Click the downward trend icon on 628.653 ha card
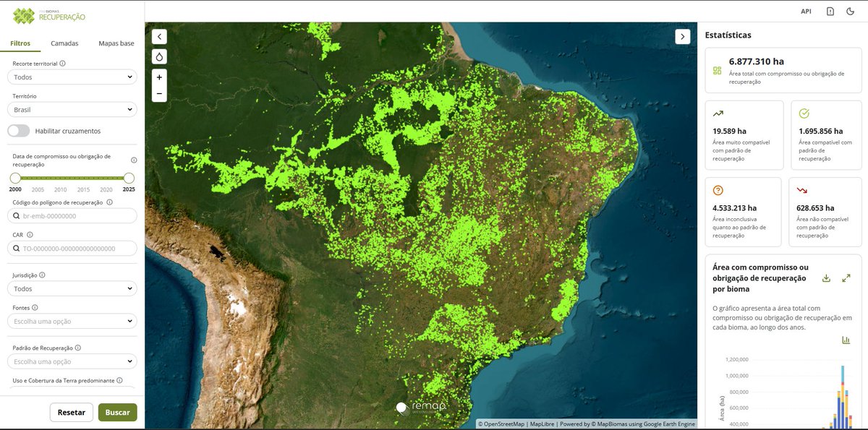Image resolution: width=868 pixels, height=430 pixels. point(802,191)
